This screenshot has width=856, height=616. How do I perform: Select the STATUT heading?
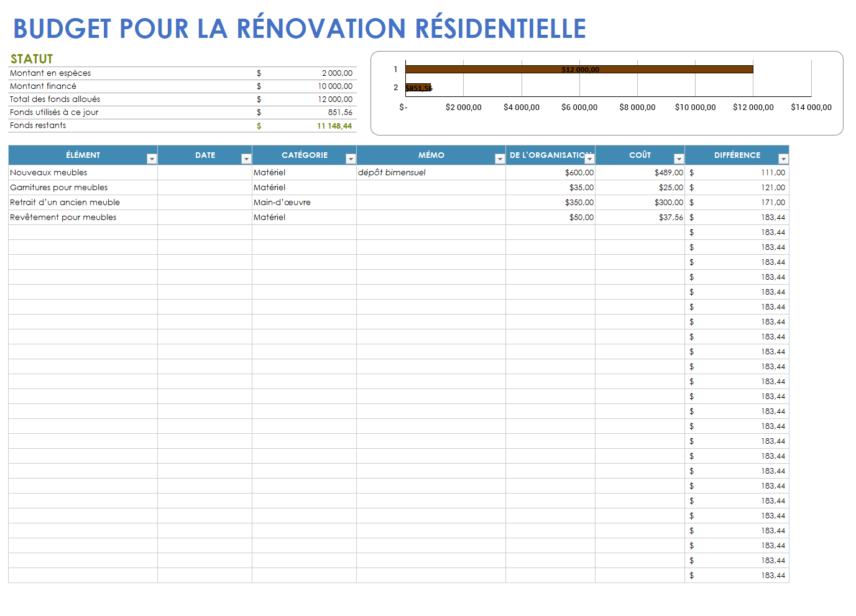click(x=32, y=59)
